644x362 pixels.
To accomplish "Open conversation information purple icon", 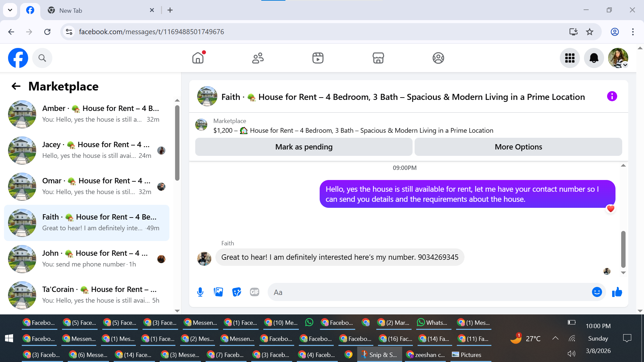I will point(612,97).
